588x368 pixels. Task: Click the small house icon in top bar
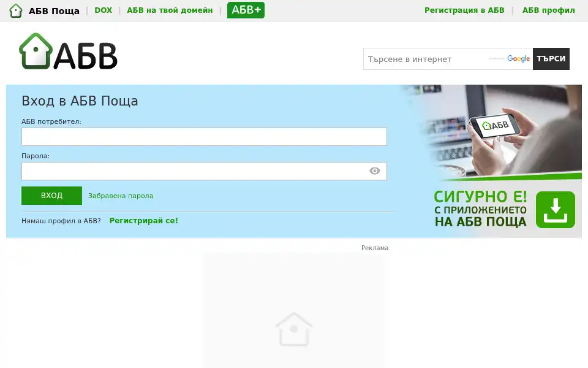[16, 10]
